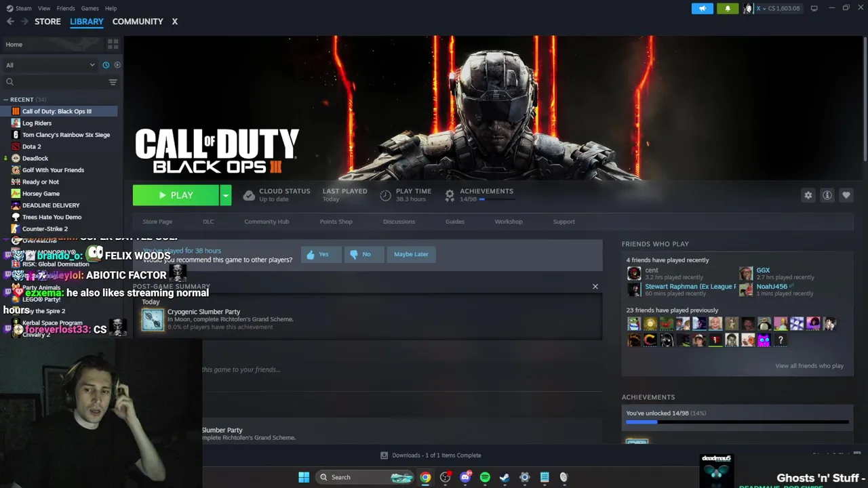Switch library to grid view icon

tap(113, 44)
